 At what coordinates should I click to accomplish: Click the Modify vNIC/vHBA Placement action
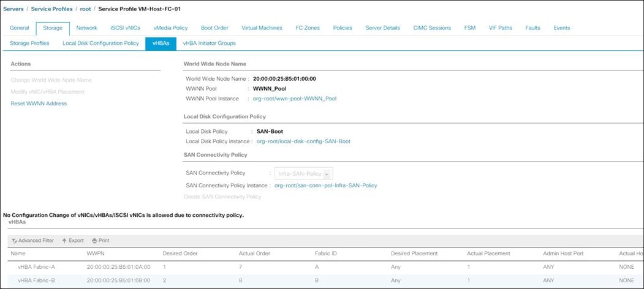coord(48,92)
